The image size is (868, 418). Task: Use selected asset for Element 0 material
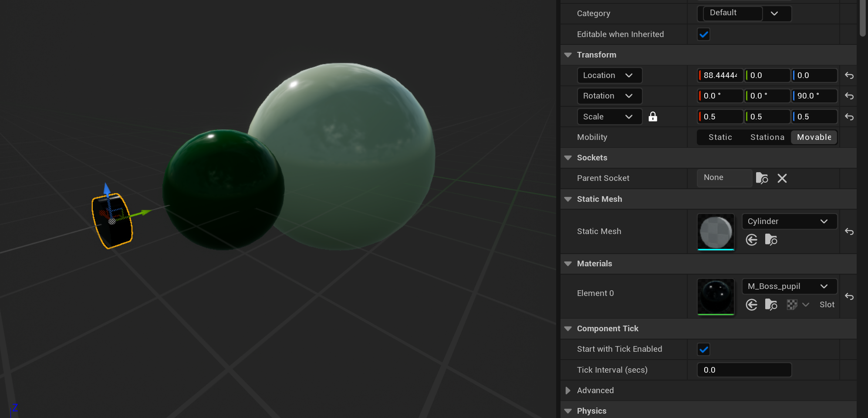point(751,305)
